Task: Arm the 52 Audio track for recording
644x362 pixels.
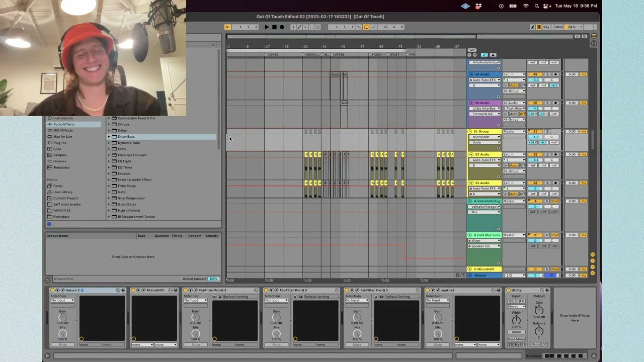Action: [x=555, y=154]
